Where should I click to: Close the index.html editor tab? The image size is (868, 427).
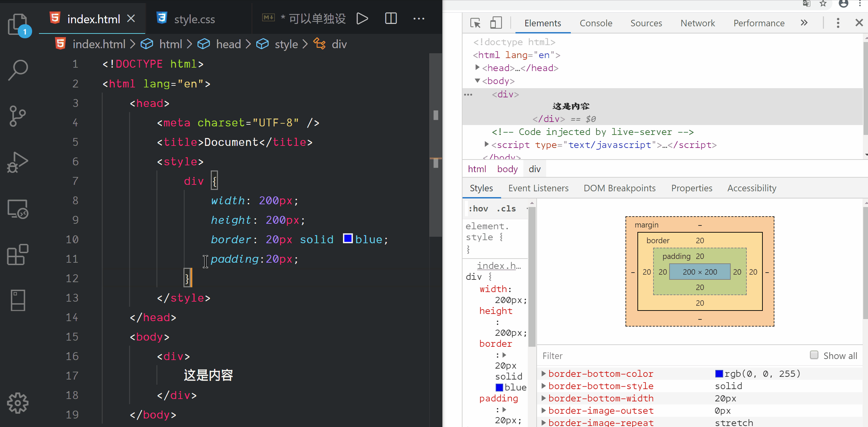131,18
